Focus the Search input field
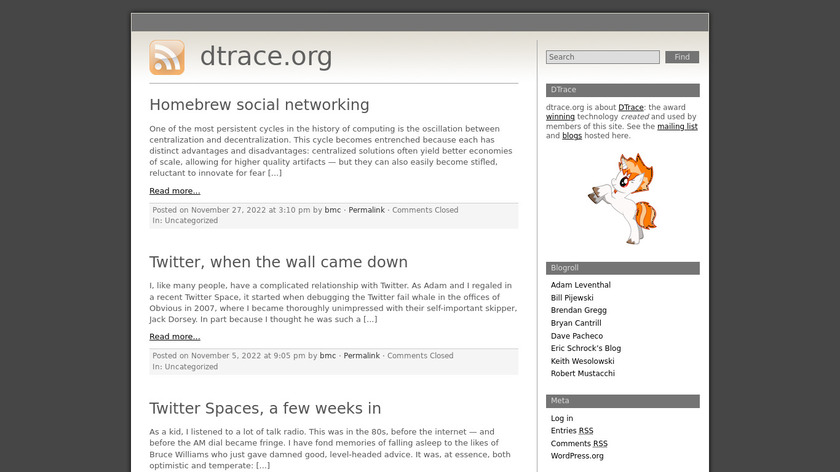This screenshot has width=840, height=472. pos(603,57)
